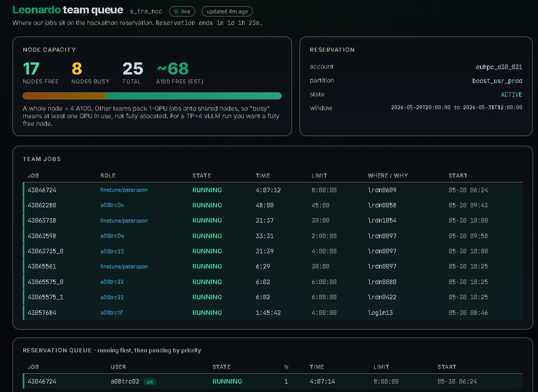
Task: Open the a08trc23 role link
Action: tap(112, 252)
